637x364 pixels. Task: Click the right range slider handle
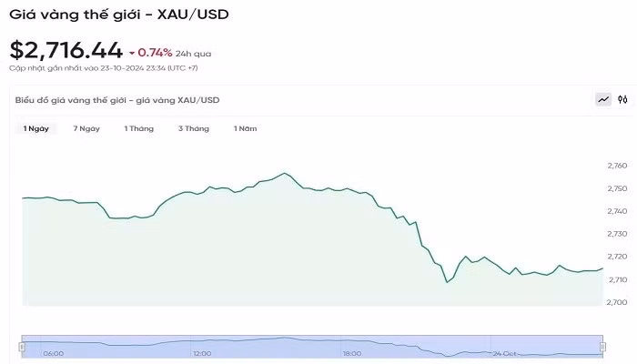pos(602,346)
